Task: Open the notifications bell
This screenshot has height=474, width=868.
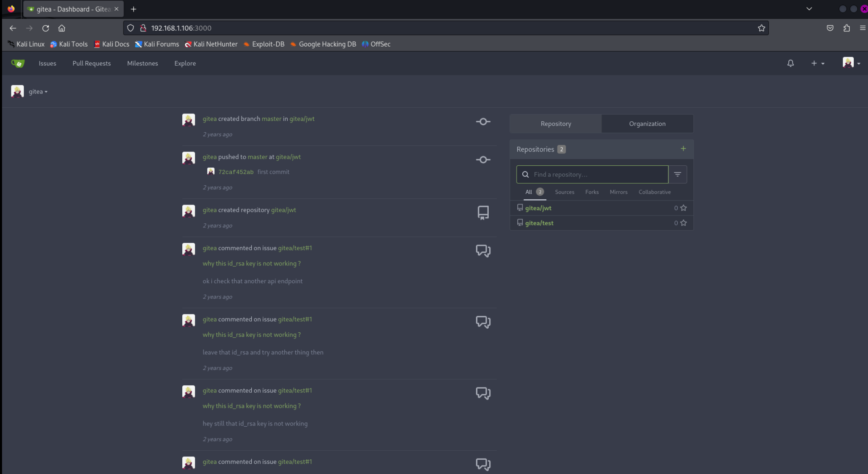Action: 790,63
